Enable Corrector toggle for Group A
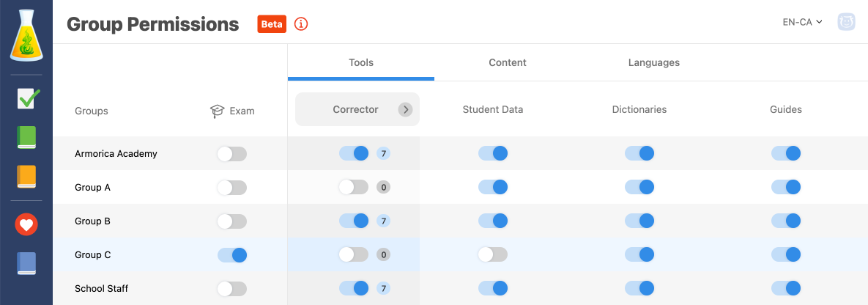 [353, 188]
